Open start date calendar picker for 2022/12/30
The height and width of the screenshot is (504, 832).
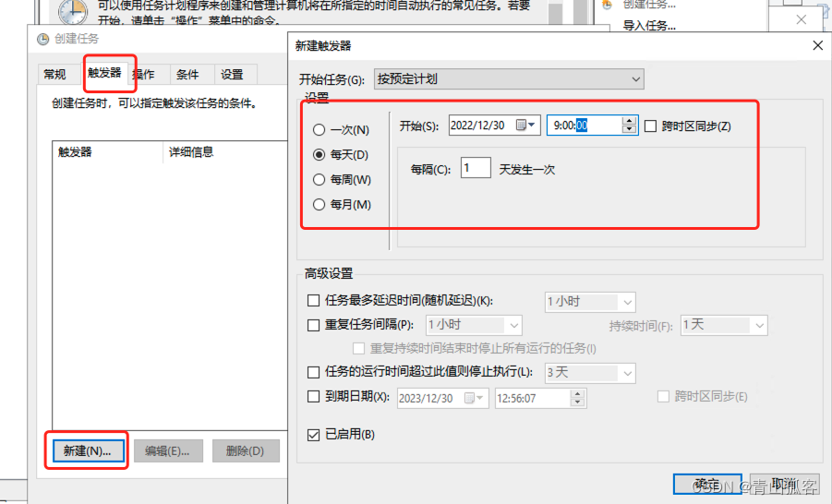[525, 125]
